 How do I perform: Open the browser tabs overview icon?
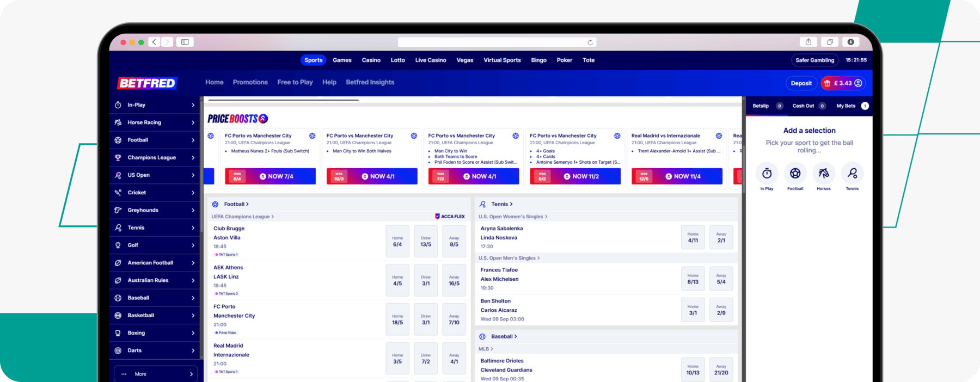tap(830, 42)
